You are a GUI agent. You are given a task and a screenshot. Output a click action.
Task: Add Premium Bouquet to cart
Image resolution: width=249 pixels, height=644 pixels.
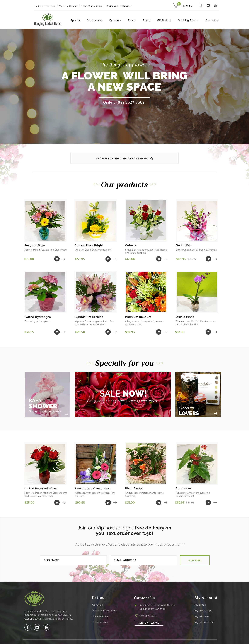pos(159,332)
